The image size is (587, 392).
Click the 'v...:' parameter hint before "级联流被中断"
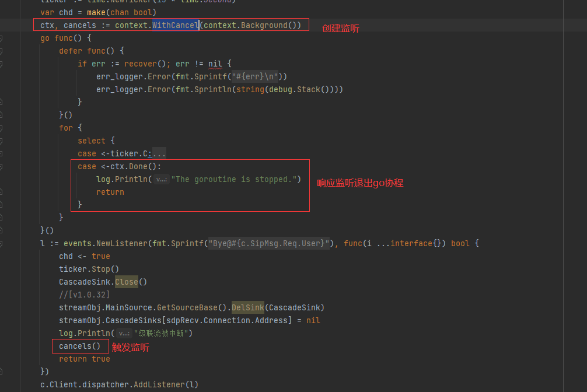(x=124, y=333)
